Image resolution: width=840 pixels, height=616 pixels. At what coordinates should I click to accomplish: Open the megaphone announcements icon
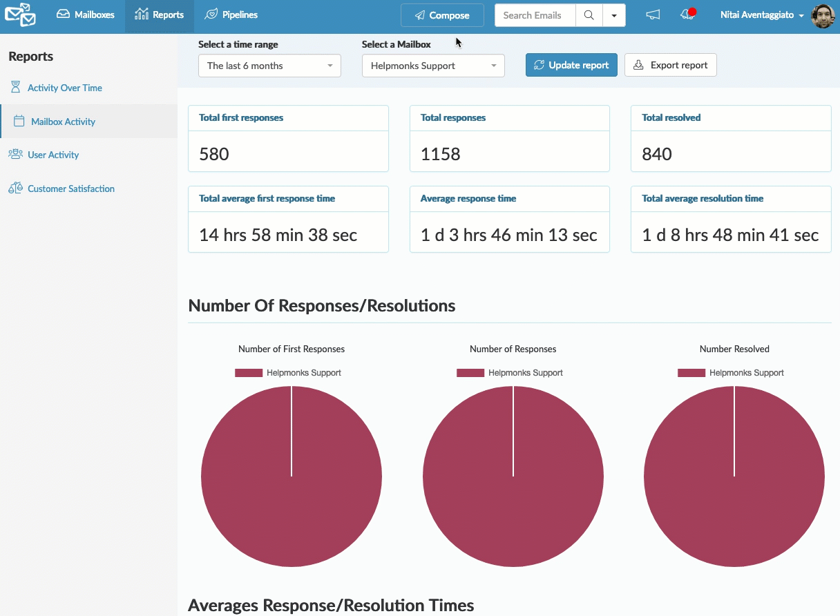653,15
